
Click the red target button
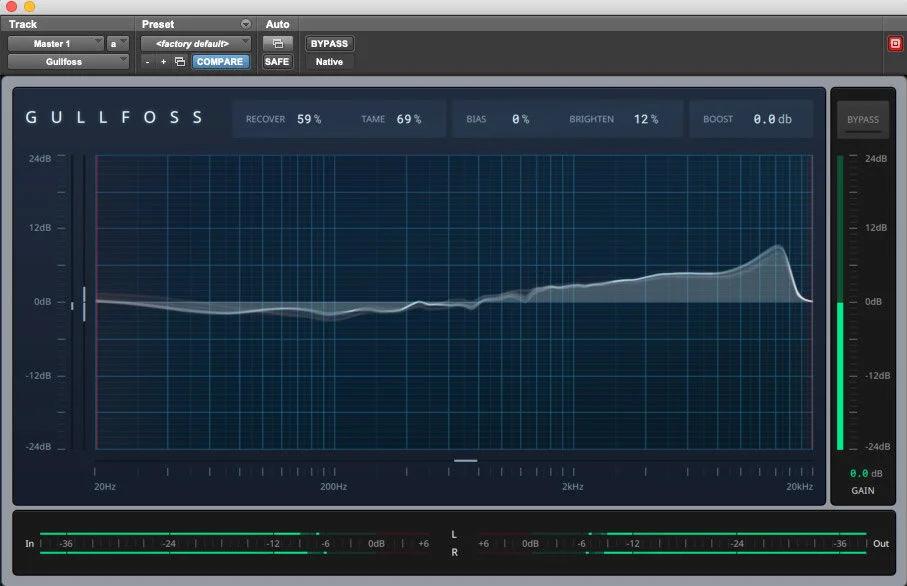895,43
